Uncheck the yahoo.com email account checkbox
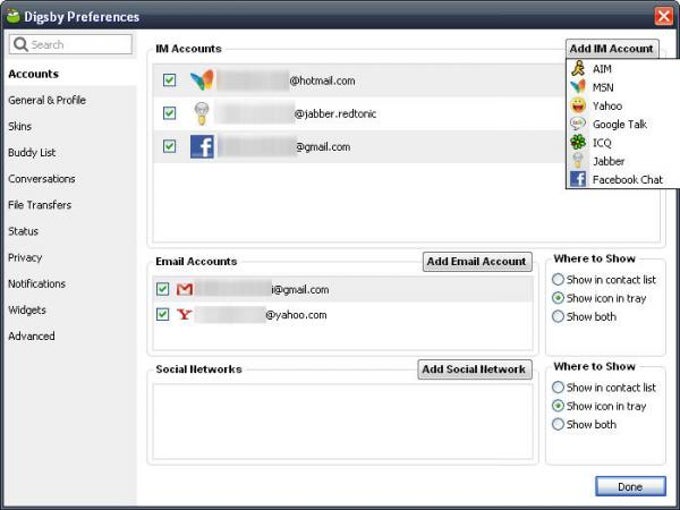680x510 pixels. coord(163,314)
